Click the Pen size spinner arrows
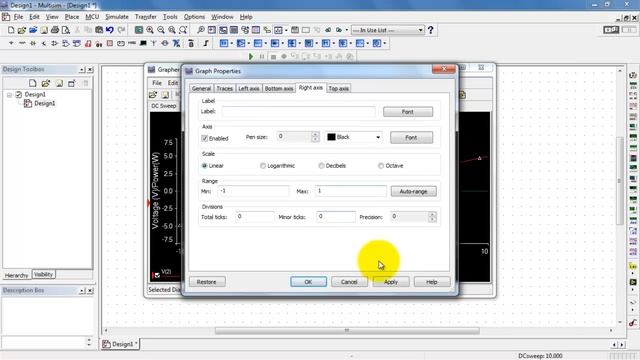This screenshot has height=360, width=640. click(315, 137)
